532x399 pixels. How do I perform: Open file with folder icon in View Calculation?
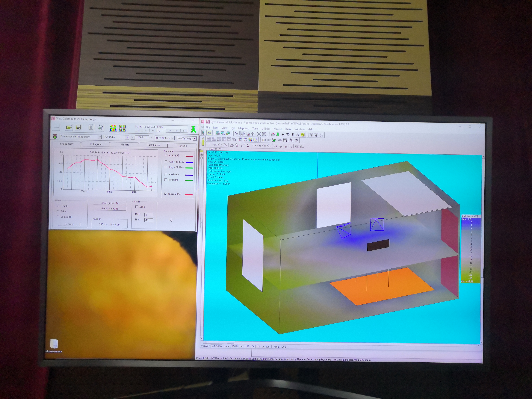(69, 127)
